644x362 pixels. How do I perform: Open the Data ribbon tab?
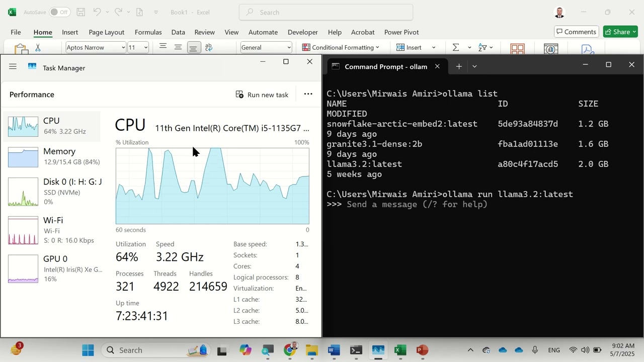coord(178,32)
